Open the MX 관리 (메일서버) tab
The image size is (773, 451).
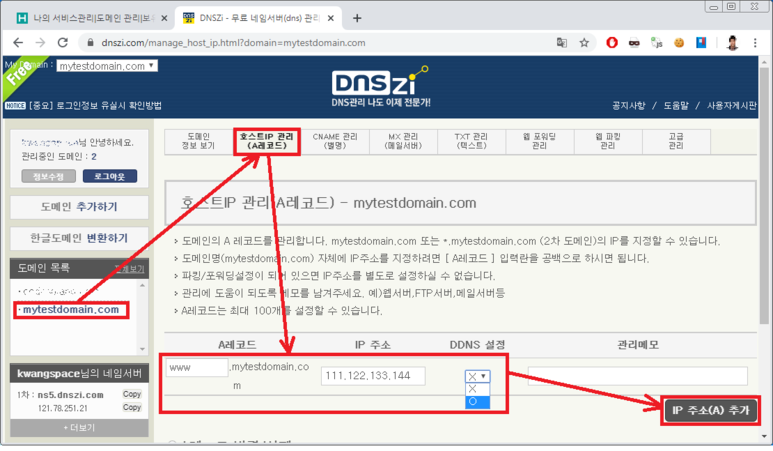[403, 141]
